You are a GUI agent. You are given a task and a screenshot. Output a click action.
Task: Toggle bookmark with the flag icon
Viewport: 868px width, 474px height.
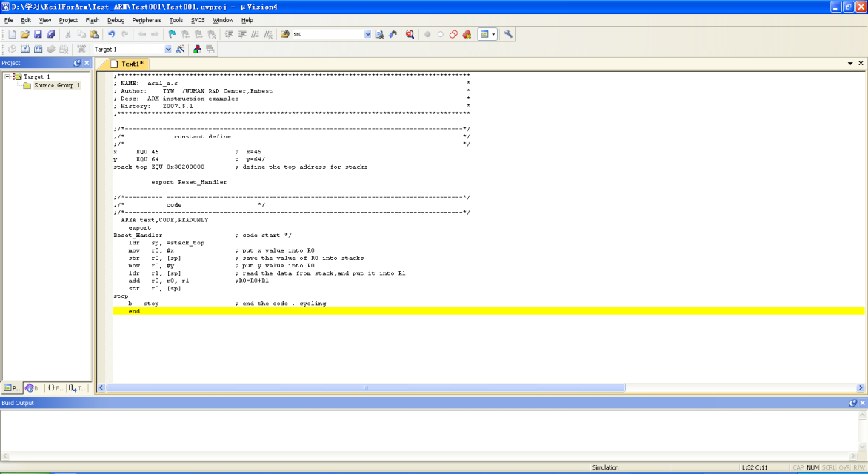[173, 34]
